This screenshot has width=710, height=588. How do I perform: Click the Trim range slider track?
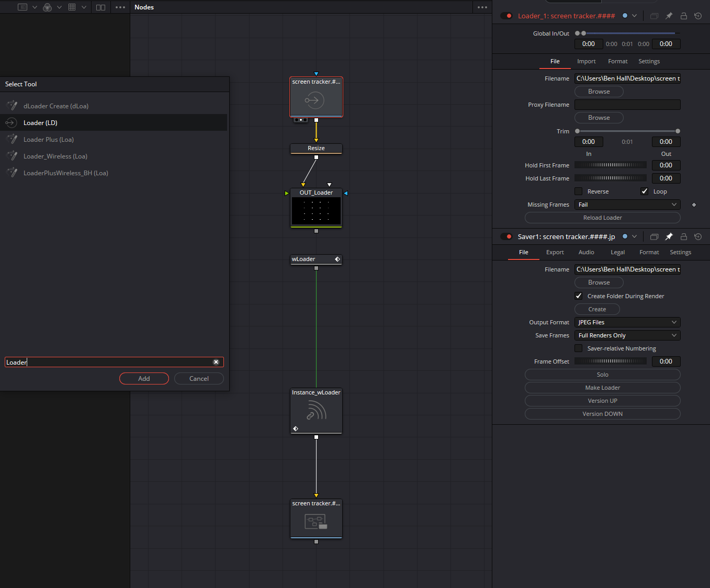pos(627,131)
